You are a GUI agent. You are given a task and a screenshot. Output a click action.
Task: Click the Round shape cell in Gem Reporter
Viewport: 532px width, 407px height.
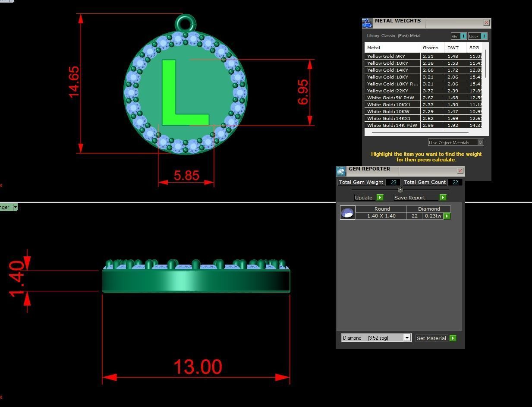382,209
